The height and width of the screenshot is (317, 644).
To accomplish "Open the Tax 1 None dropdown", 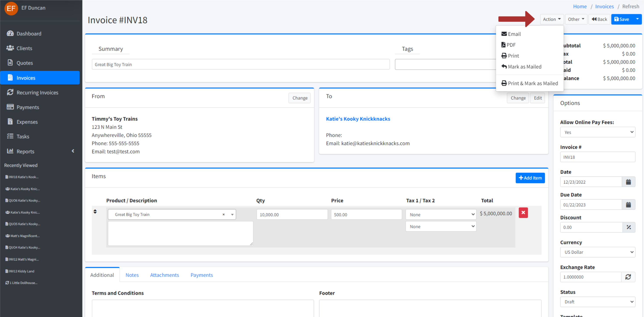I will click(441, 214).
